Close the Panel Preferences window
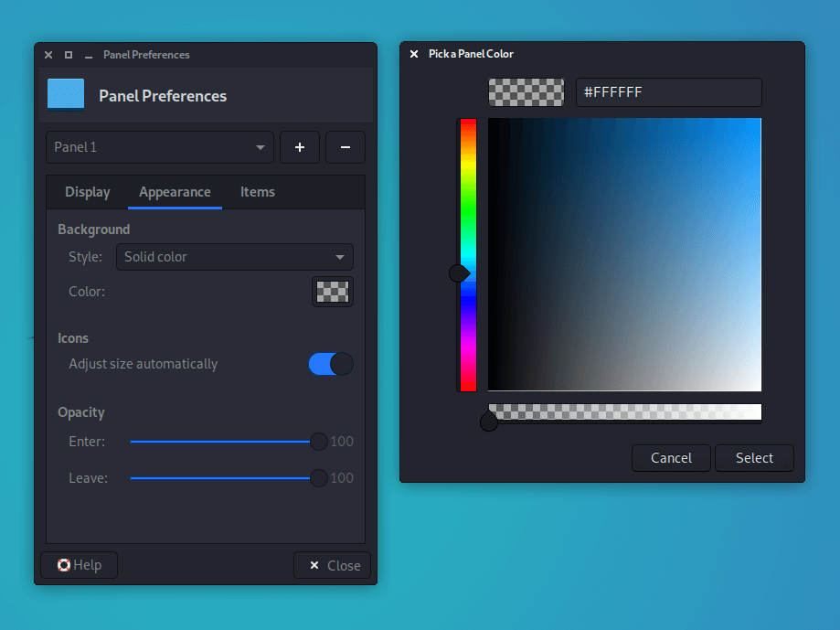 pyautogui.click(x=332, y=565)
